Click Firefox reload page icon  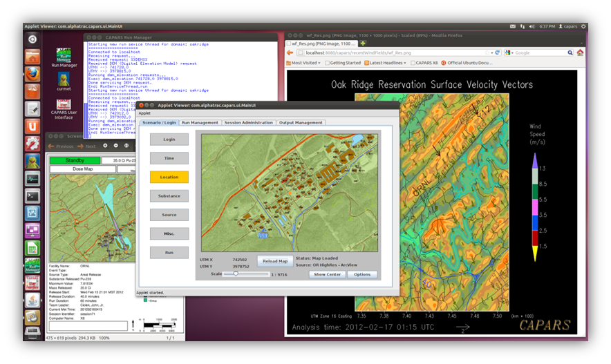[498, 52]
